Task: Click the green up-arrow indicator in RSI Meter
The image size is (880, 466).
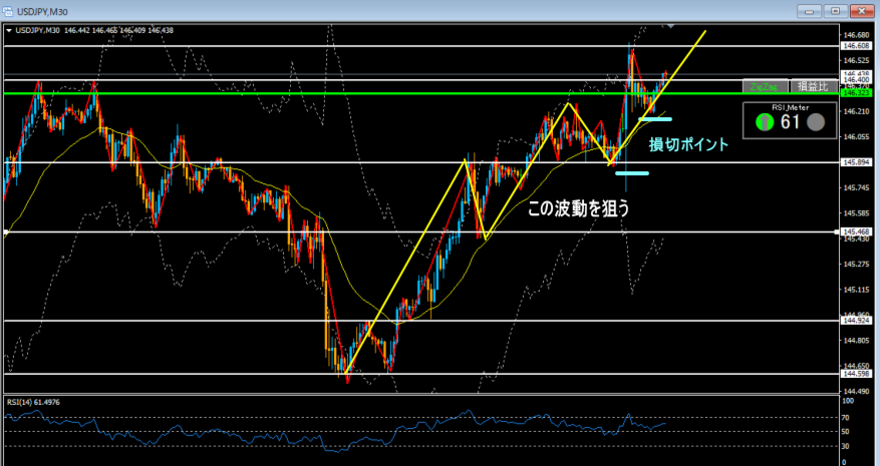Action: [x=763, y=122]
